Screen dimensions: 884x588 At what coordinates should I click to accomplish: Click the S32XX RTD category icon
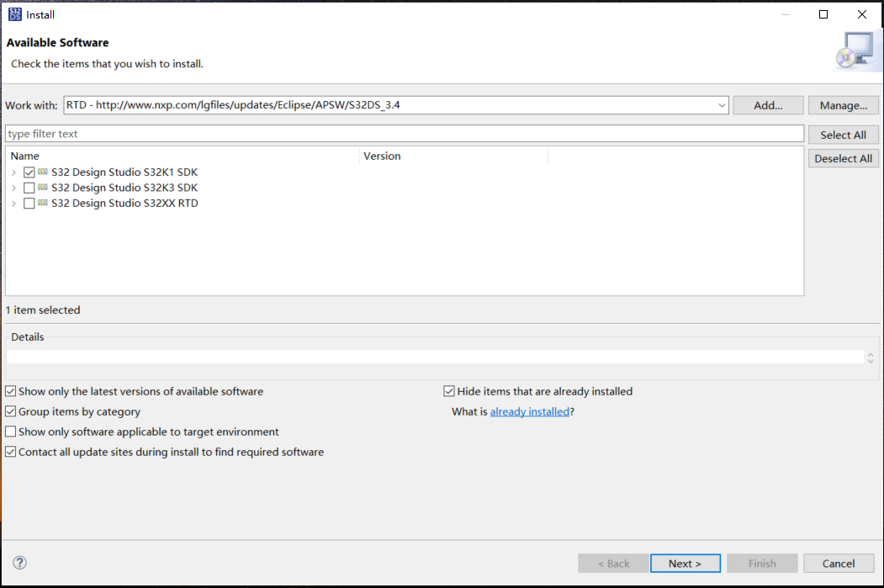(42, 204)
